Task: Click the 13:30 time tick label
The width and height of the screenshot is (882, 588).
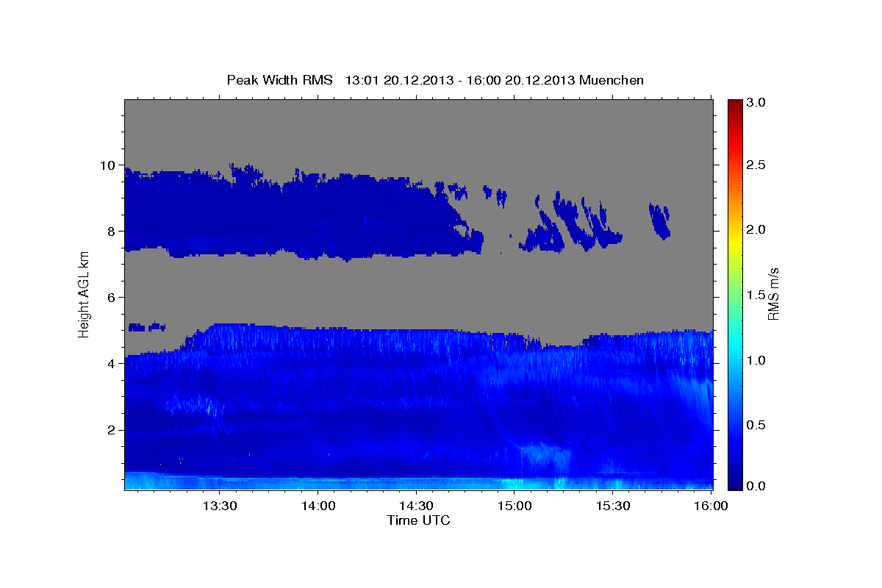Action: click(219, 506)
